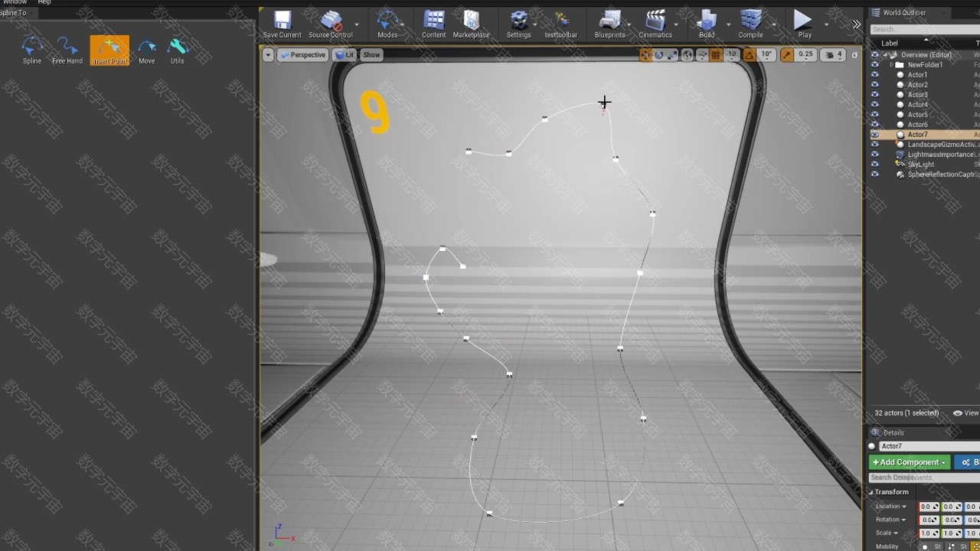Open scale snap 0.25 dropdown
The image size is (980, 551).
805,55
